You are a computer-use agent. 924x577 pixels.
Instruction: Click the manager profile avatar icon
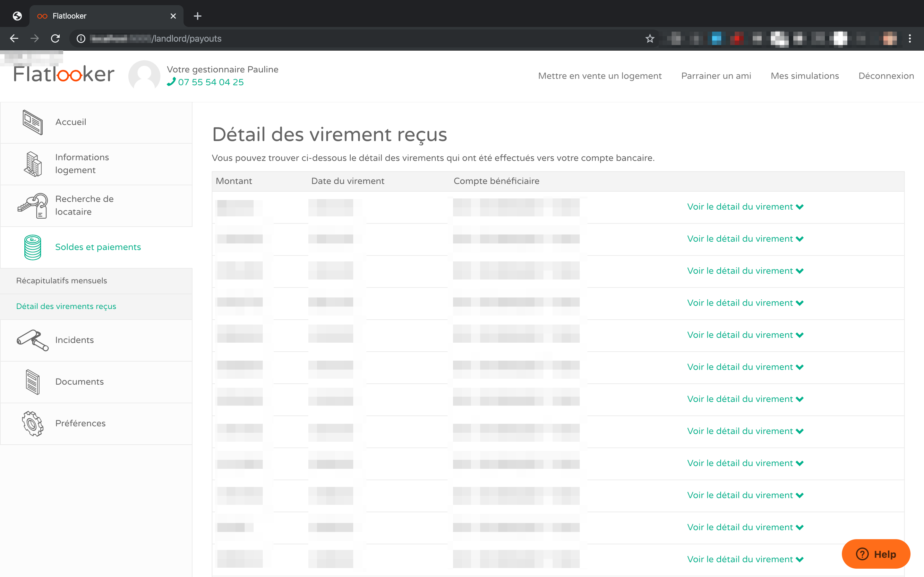point(144,76)
